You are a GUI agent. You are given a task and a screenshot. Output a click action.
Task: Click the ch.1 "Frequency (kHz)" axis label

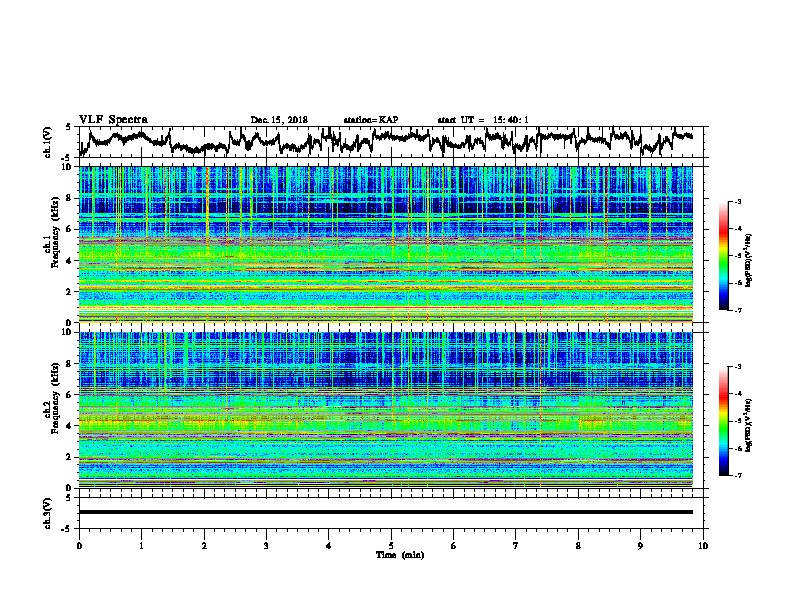[55, 232]
